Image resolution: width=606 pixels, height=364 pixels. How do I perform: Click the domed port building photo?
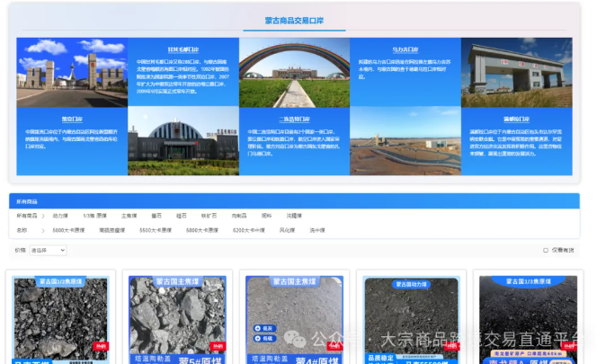click(x=183, y=141)
